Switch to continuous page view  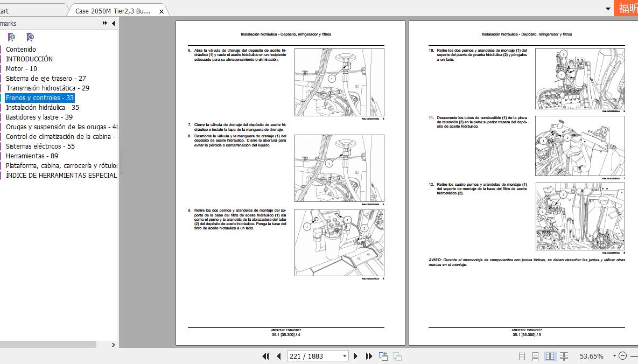(x=536, y=356)
